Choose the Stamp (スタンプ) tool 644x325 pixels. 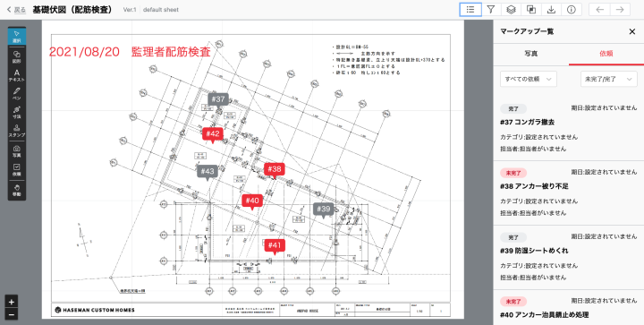point(17,131)
